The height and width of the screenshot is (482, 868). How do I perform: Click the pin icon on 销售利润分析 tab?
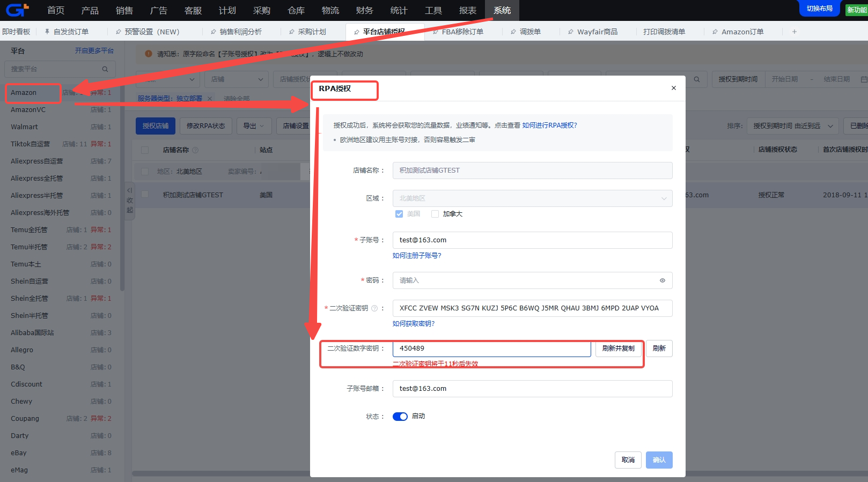[x=214, y=32]
